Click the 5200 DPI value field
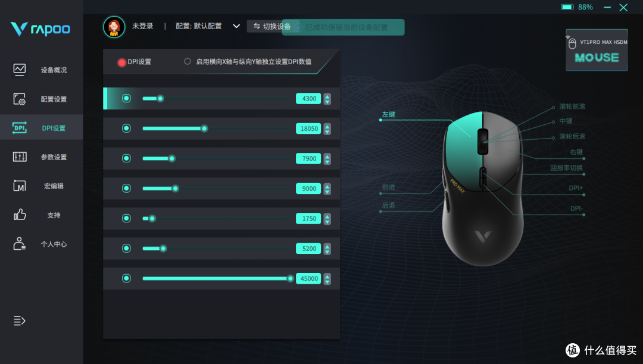Image resolution: width=643 pixels, height=364 pixels. pos(308,249)
